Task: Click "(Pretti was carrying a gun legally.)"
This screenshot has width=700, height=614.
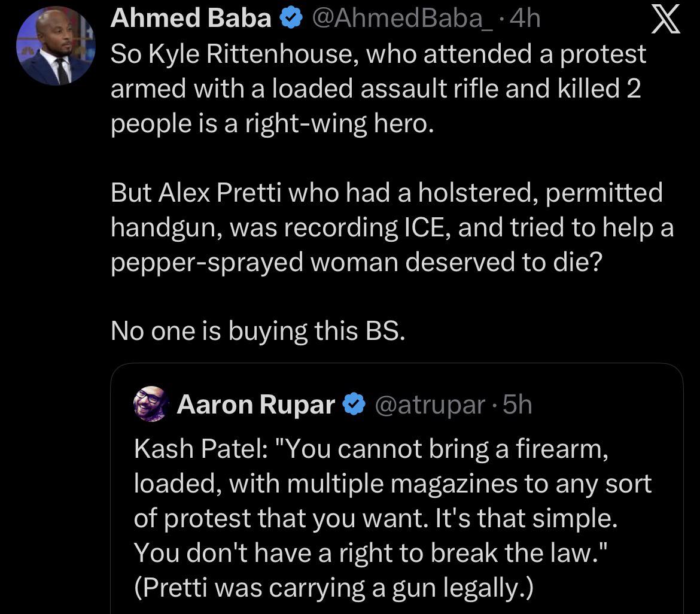Action: (x=333, y=587)
